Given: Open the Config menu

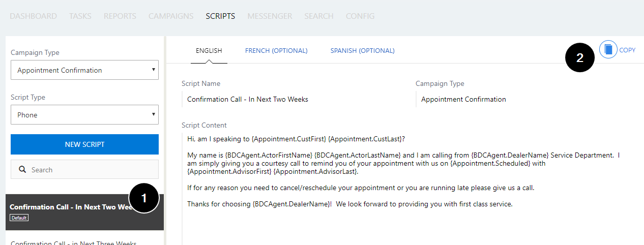Looking at the screenshot, I should click(x=360, y=16).
